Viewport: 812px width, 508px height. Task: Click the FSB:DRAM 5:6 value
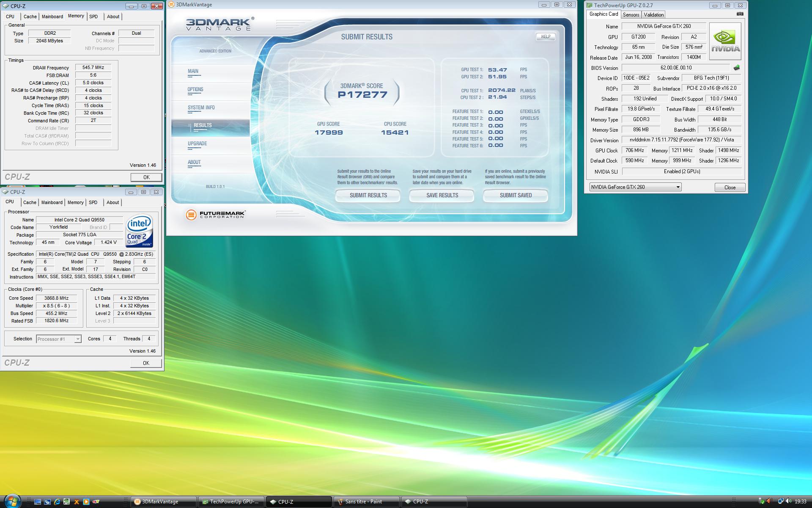coord(93,75)
